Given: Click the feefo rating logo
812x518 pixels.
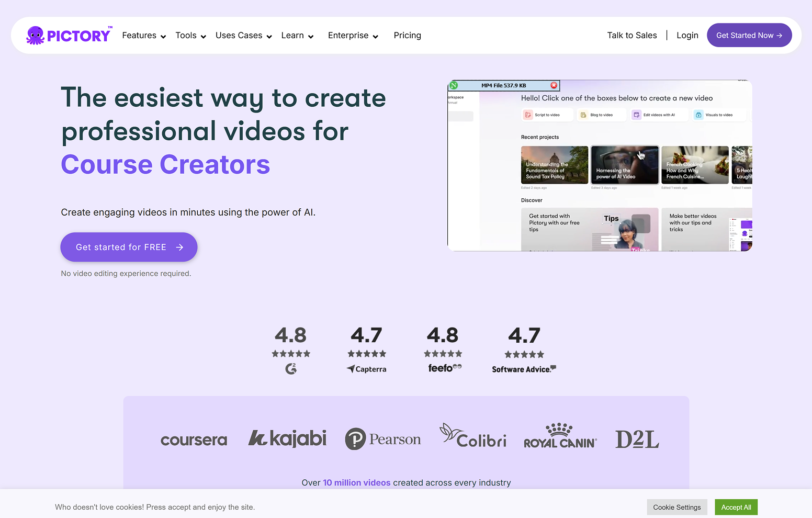Looking at the screenshot, I should click(445, 368).
